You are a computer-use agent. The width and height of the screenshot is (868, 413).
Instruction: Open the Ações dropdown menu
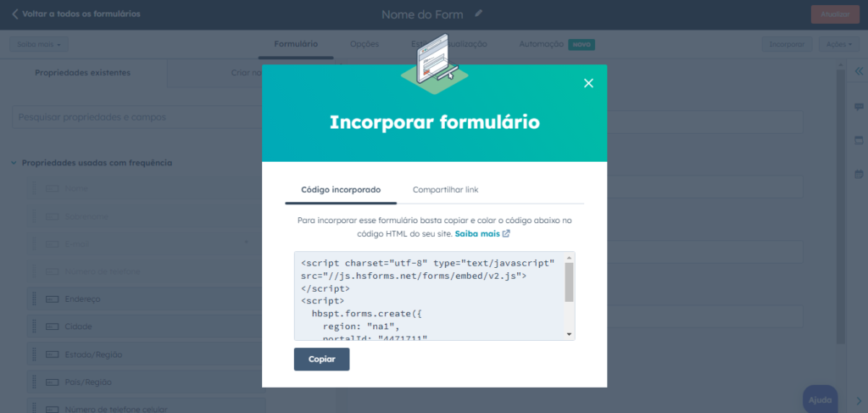[x=838, y=44]
